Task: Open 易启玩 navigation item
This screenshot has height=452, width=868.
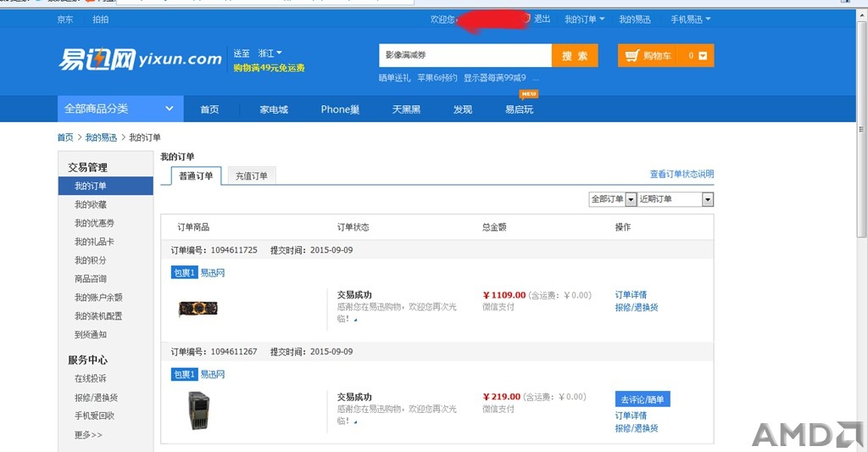Action: click(x=520, y=109)
